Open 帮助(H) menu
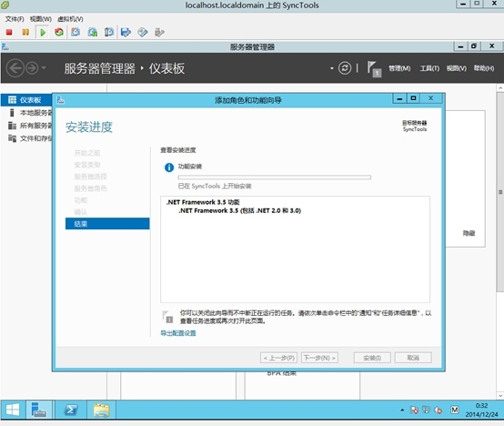The height and width of the screenshot is (426, 504). pyautogui.click(x=484, y=68)
